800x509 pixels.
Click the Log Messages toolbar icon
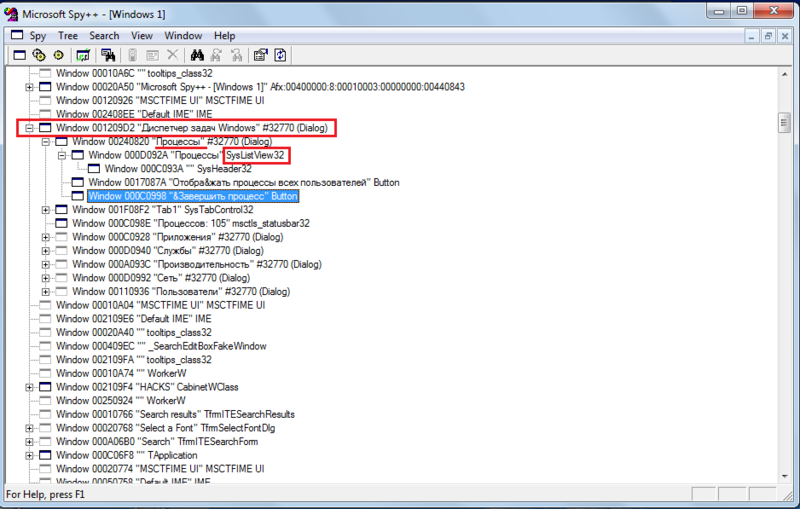[83, 55]
